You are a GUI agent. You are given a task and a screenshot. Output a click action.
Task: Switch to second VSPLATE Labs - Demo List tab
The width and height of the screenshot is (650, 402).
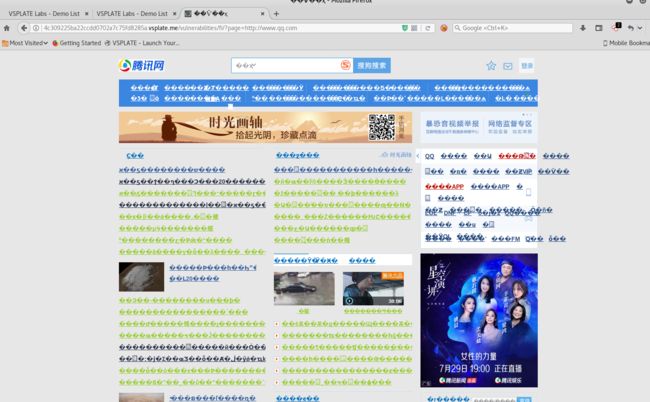pyautogui.click(x=132, y=14)
